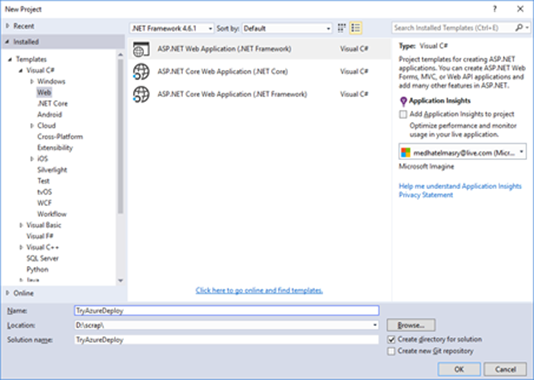
Task: Open Help me understand Application Insights link
Action: coord(460,186)
